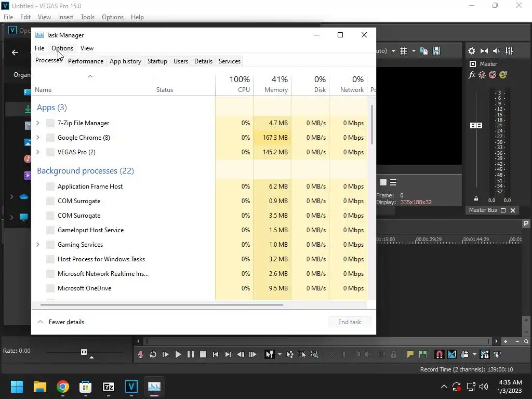Image resolution: width=532 pixels, height=399 pixels.
Task: Toggle Master fader channel lock icon
Action: coord(476,199)
